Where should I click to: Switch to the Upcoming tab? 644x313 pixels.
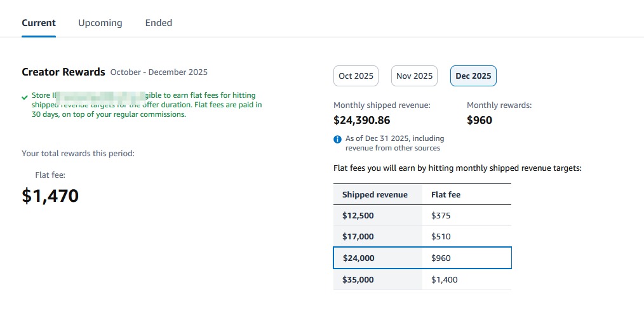(x=100, y=23)
